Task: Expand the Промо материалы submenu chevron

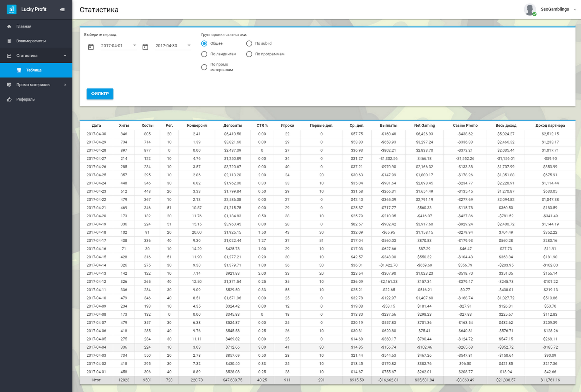Action: (65, 85)
